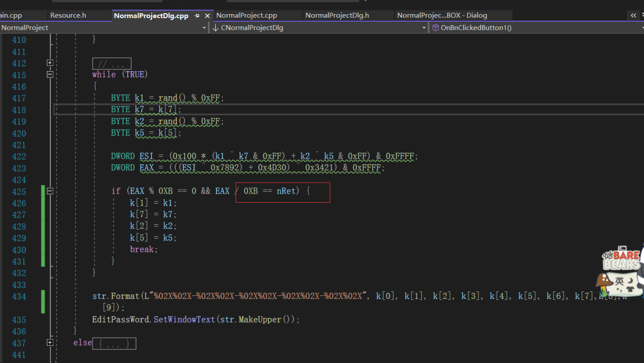Pin the NormalProjectDlg.cpp tab

pos(197,16)
